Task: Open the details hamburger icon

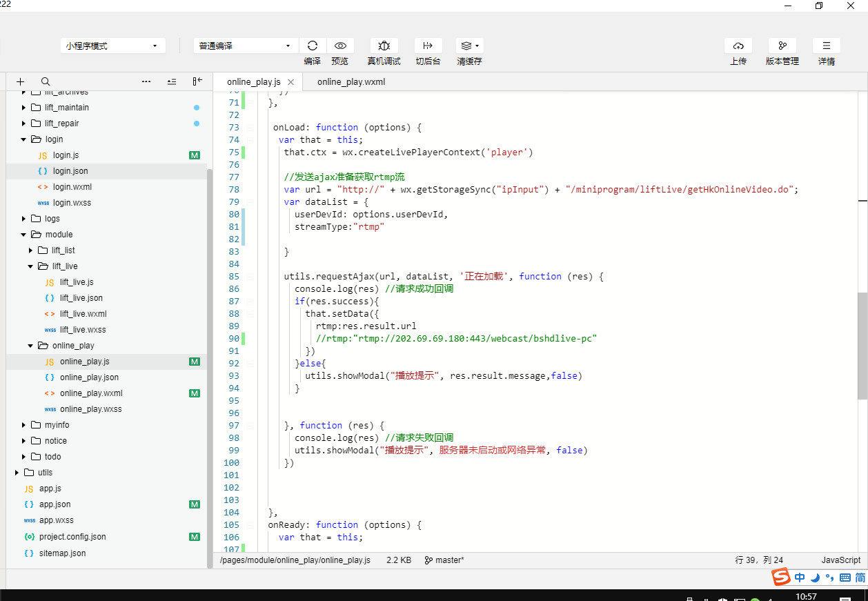Action: pyautogui.click(x=826, y=46)
